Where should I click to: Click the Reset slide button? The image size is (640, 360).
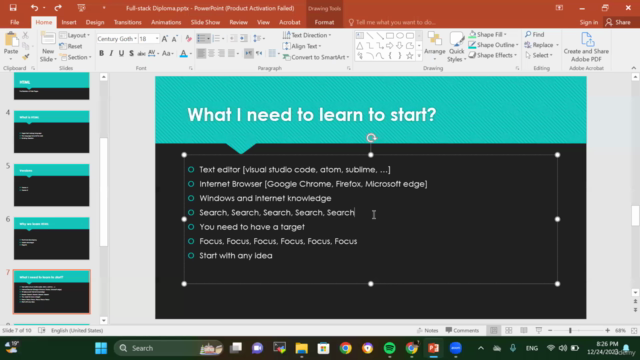tap(71, 46)
